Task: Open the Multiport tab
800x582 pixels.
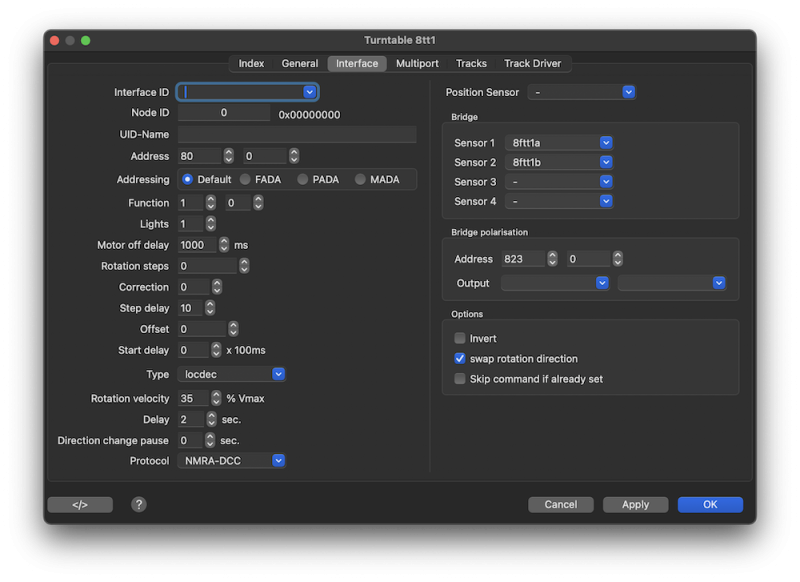Action: coord(416,63)
